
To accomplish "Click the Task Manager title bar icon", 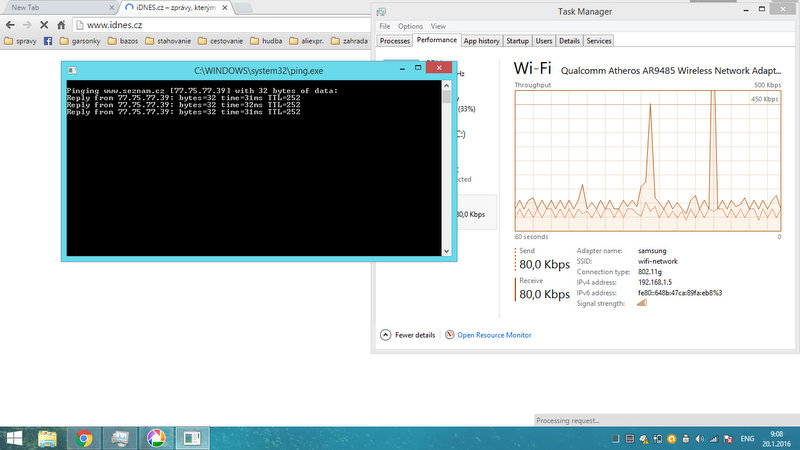I will pos(381,11).
